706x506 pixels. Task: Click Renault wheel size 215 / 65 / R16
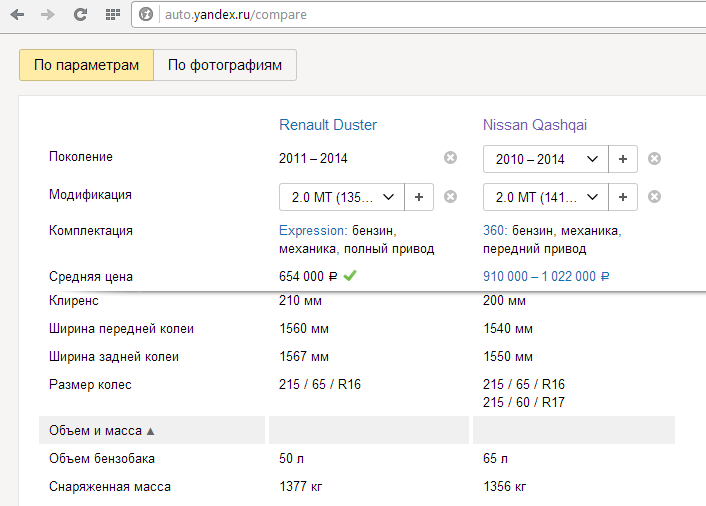(x=320, y=384)
